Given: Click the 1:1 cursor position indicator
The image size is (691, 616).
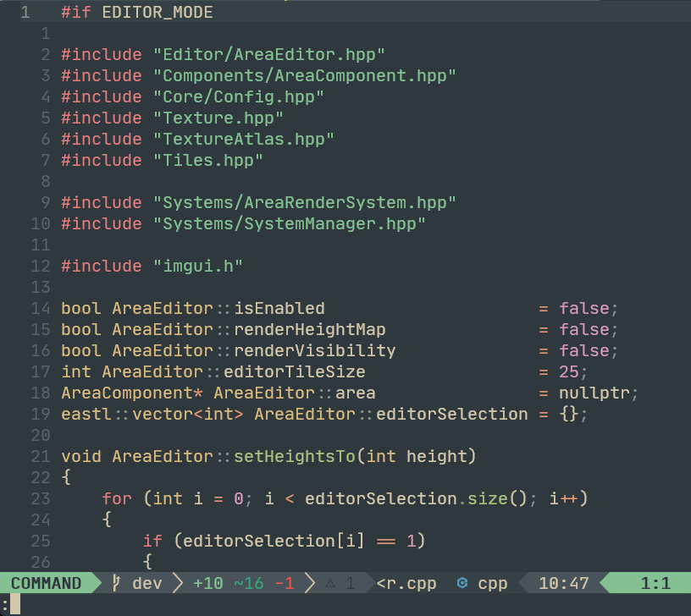Looking at the screenshot, I should (x=655, y=583).
